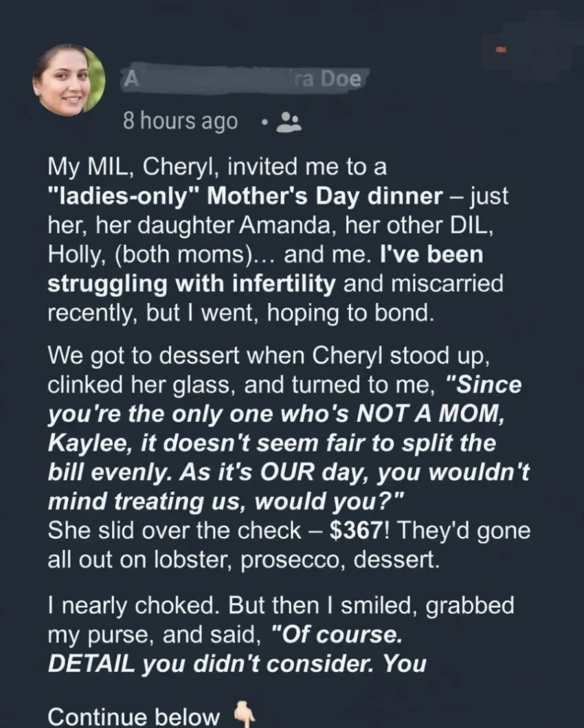This screenshot has height=728, width=584.
Task: Click the author's profile picture
Action: pos(68,80)
